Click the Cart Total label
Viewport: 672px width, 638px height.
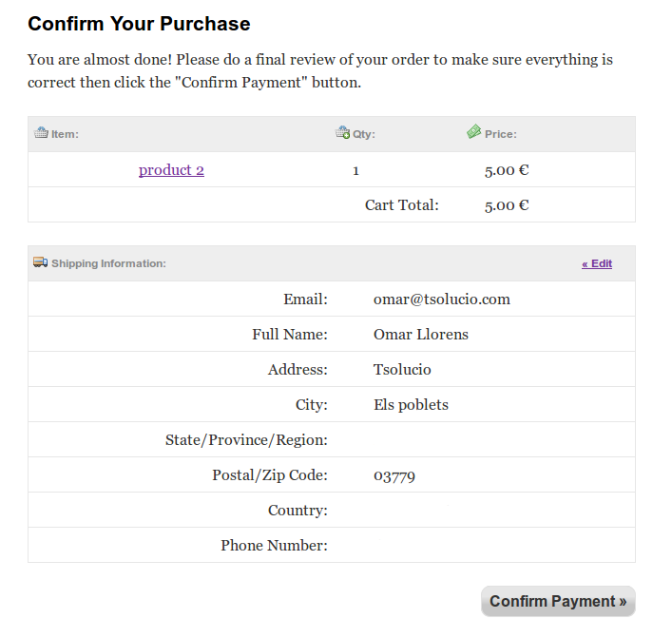[x=402, y=205]
